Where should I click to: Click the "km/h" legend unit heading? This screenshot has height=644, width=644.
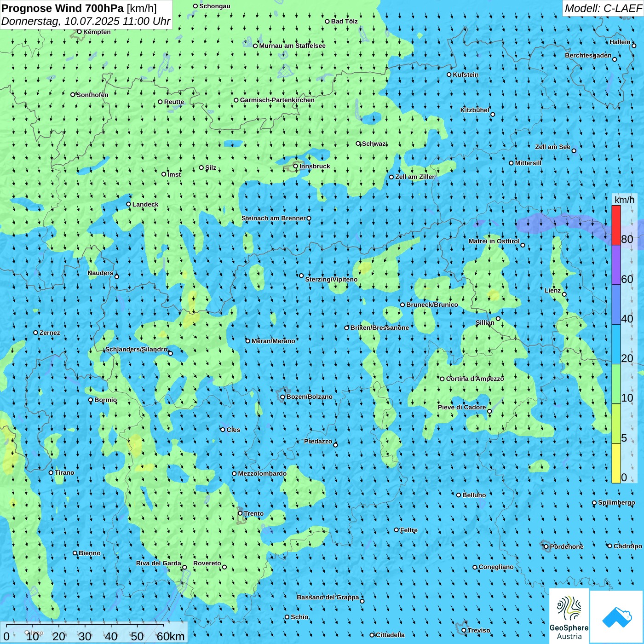tap(624, 200)
